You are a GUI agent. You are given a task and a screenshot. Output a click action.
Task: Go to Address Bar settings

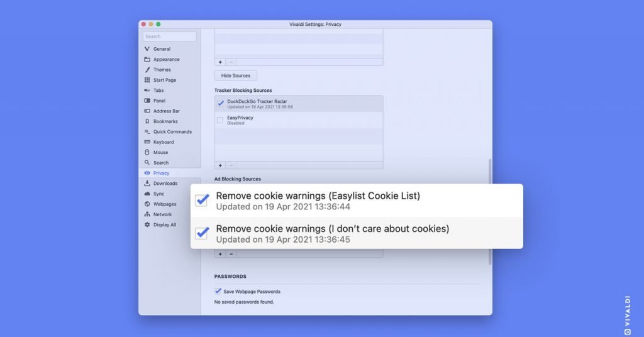[x=167, y=111]
